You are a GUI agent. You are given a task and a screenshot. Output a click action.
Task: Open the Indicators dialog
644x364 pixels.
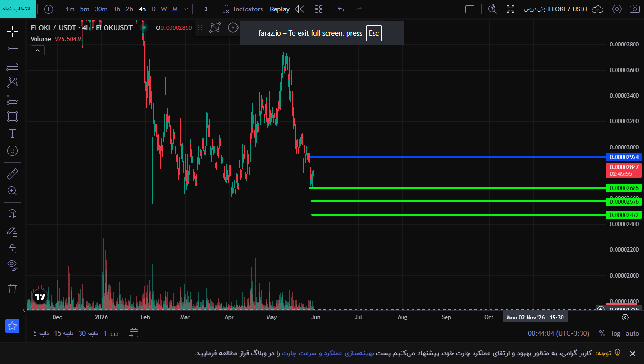click(242, 9)
